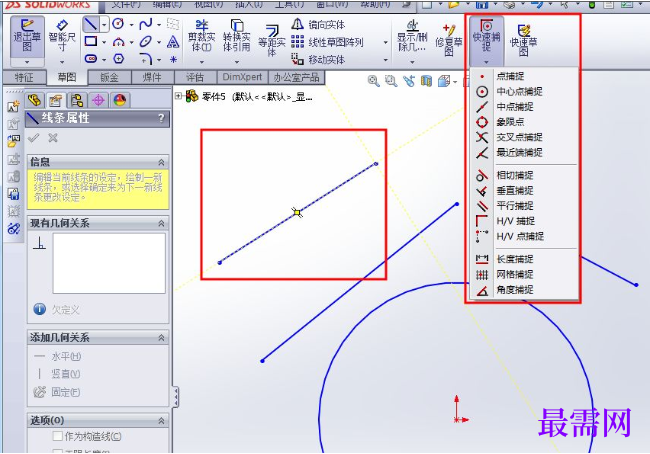Enable the 作为构造线(C) checkbox
Image resolution: width=650 pixels, height=454 pixels.
(58, 436)
